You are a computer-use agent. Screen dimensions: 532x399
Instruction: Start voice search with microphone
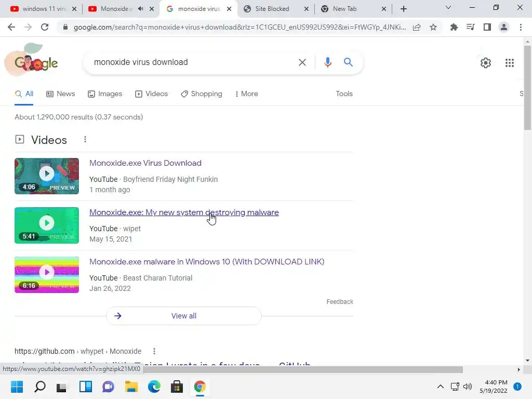[x=327, y=62]
